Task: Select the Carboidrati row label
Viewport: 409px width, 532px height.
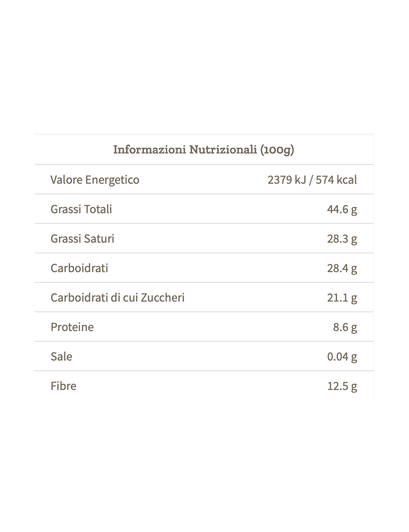Action: pyautogui.click(x=79, y=268)
